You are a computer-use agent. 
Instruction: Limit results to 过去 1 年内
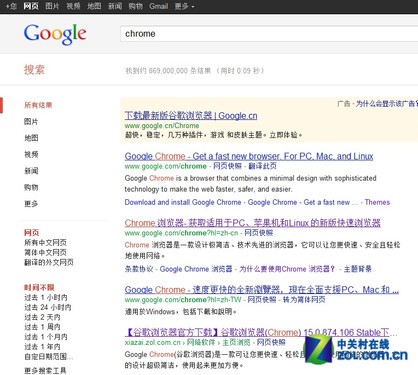(42, 347)
